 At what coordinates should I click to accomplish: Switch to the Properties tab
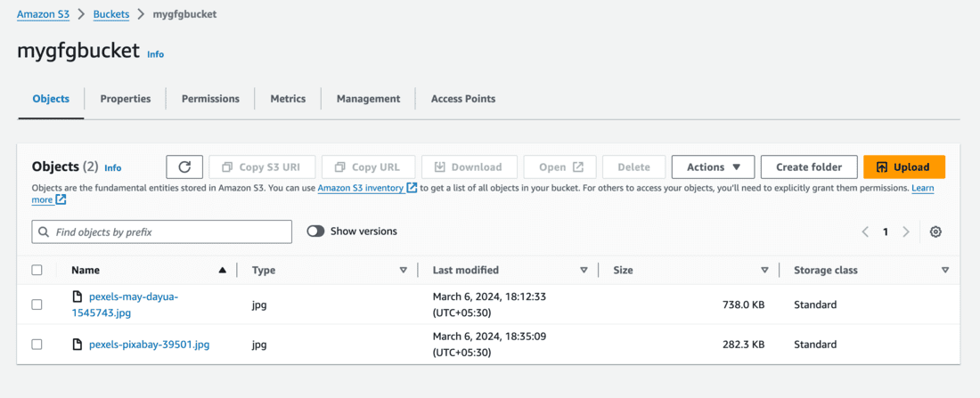pyautogui.click(x=126, y=99)
